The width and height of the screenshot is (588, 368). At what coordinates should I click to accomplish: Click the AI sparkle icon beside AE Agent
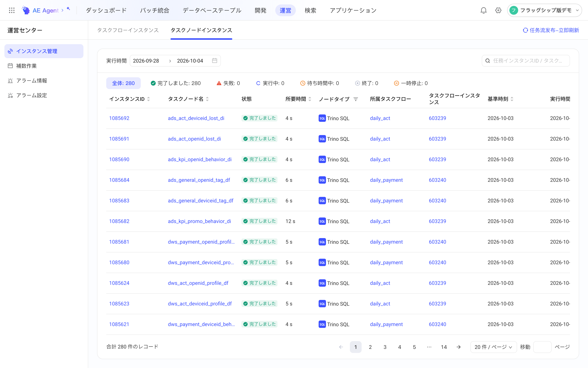tap(68, 9)
